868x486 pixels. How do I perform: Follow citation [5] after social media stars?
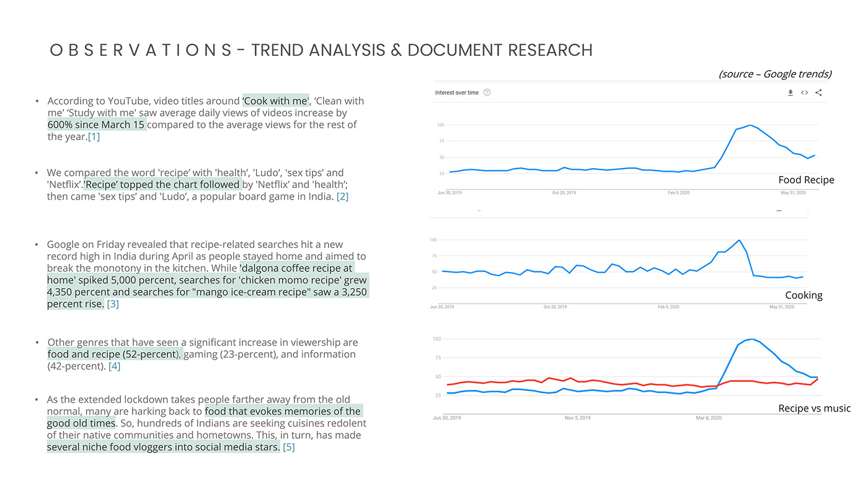[x=289, y=447]
